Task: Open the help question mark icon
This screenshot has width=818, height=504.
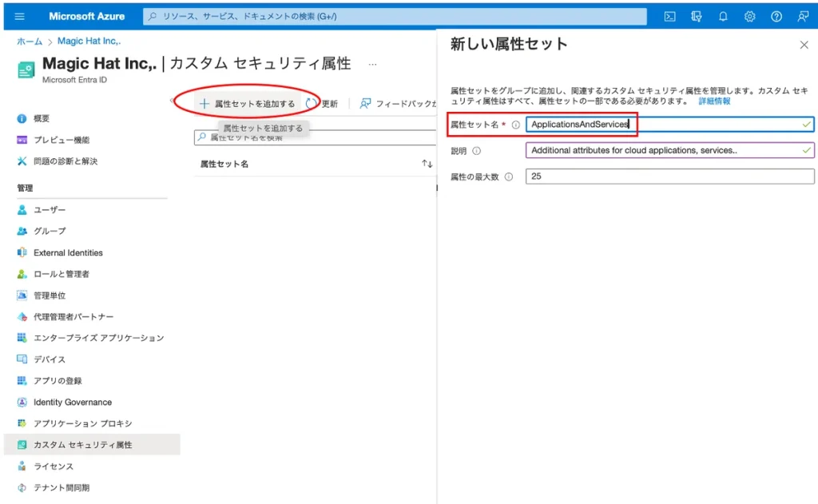Action: coord(776,16)
